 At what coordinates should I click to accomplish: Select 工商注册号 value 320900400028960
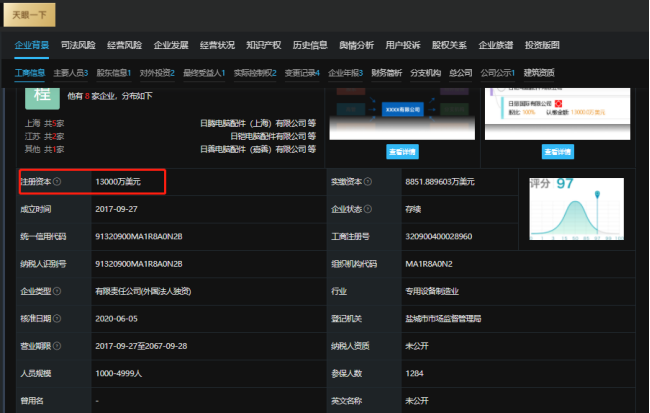439,236
